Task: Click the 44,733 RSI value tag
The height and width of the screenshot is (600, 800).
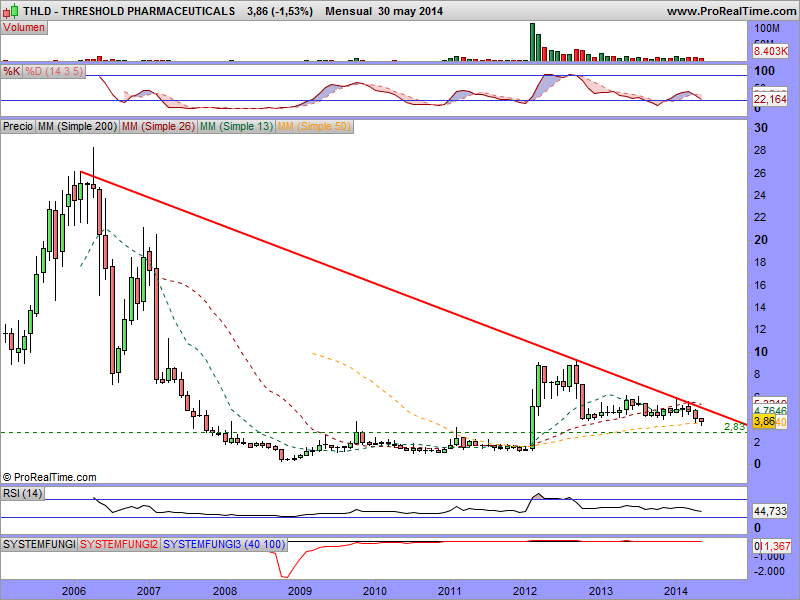Action: coord(770,511)
